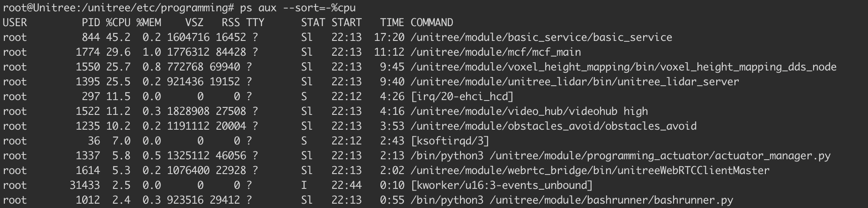Viewport: 868px width, 208px height.
Task: Click the [irq/20-ehci_hcd] kernel thread entry
Action: 462,97
